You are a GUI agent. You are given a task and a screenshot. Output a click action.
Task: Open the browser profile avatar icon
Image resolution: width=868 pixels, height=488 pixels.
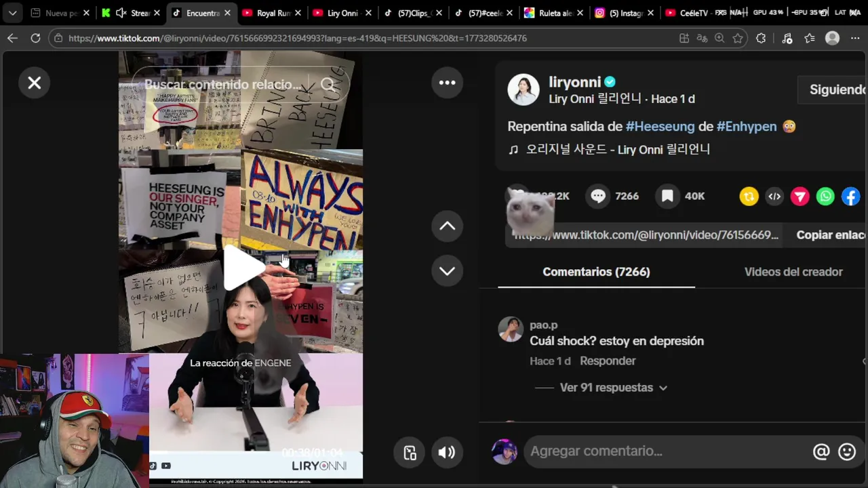832,39
